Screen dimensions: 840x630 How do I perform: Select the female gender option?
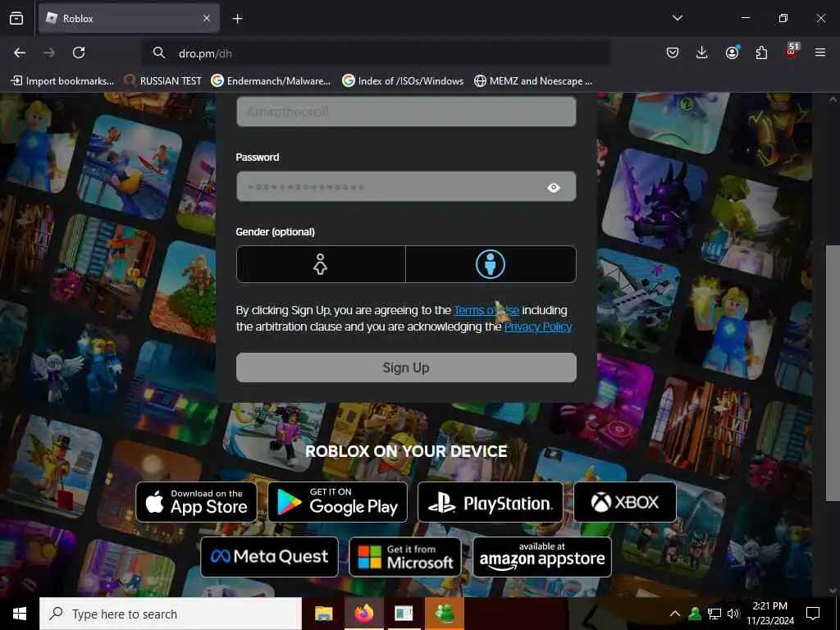321,264
